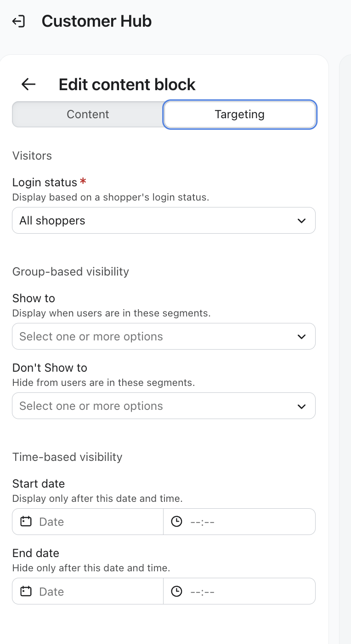Image resolution: width=351 pixels, height=644 pixels.
Task: Expand the Show to segments selector
Action: 156,337
